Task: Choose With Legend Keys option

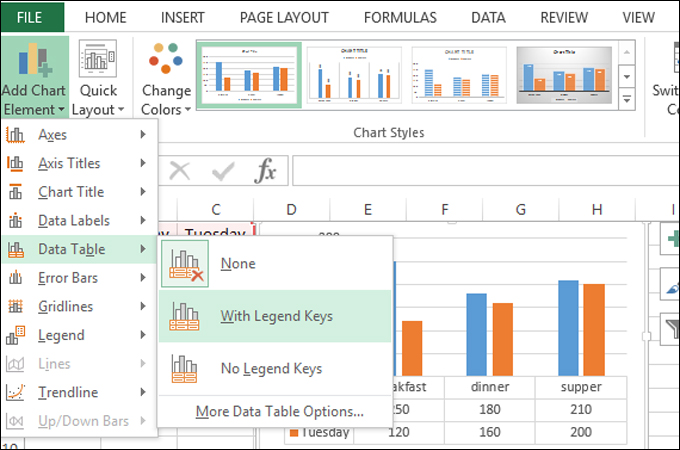Action: coord(275,316)
